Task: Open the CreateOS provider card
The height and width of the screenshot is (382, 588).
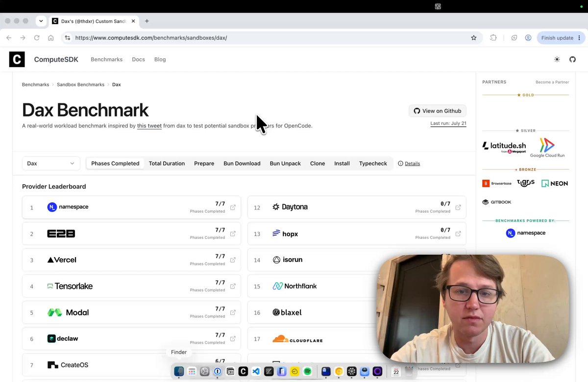Action: (x=131, y=365)
